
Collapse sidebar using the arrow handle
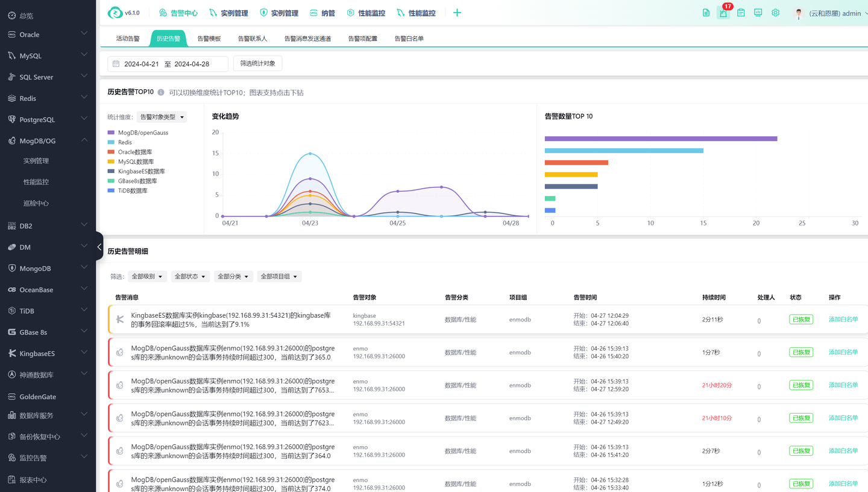(x=99, y=247)
